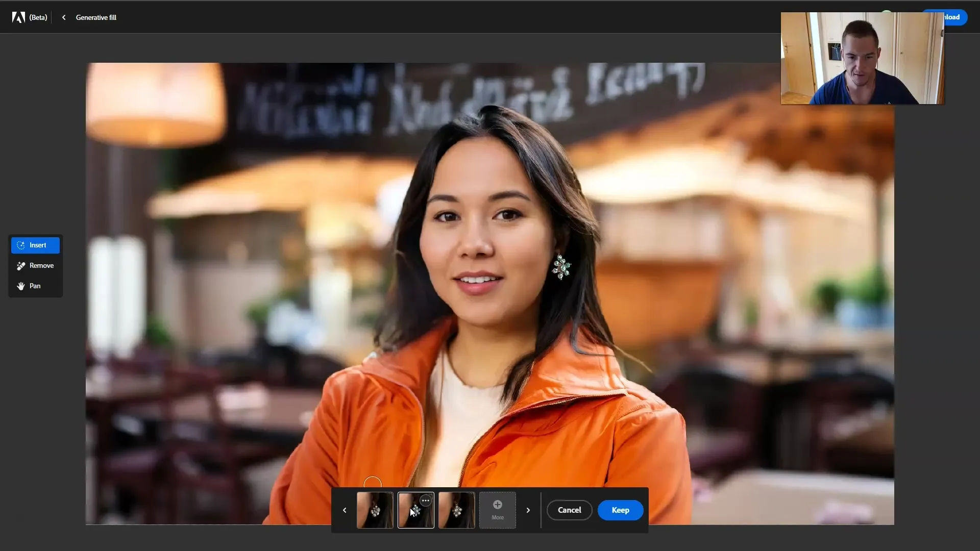Keep the selected generated variation
The image size is (980, 551).
click(621, 510)
